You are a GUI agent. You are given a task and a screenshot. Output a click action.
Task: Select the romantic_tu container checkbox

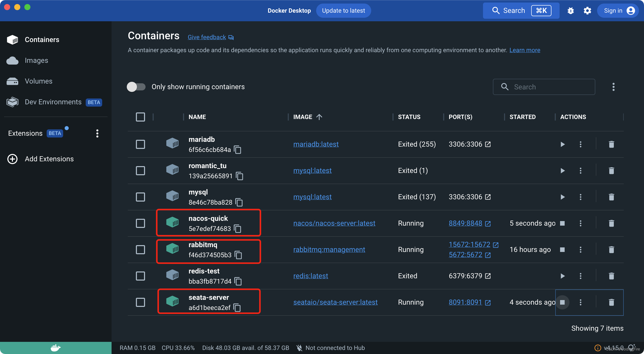click(x=140, y=171)
